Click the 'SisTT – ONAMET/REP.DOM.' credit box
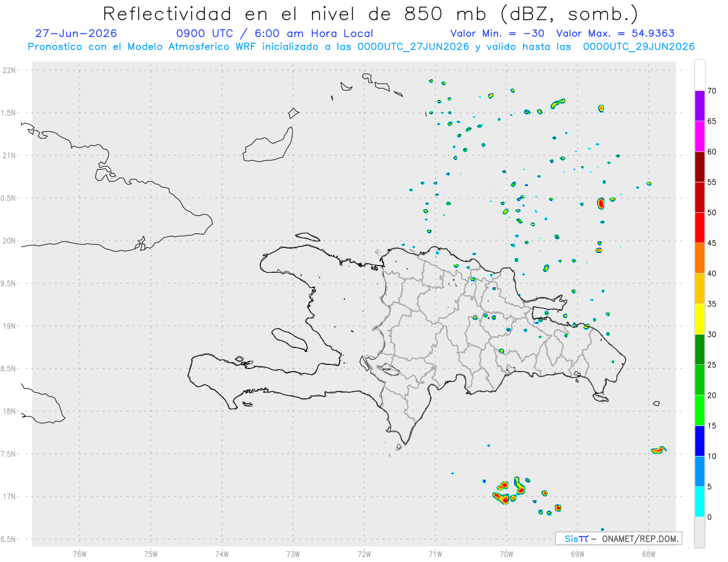 click(619, 538)
